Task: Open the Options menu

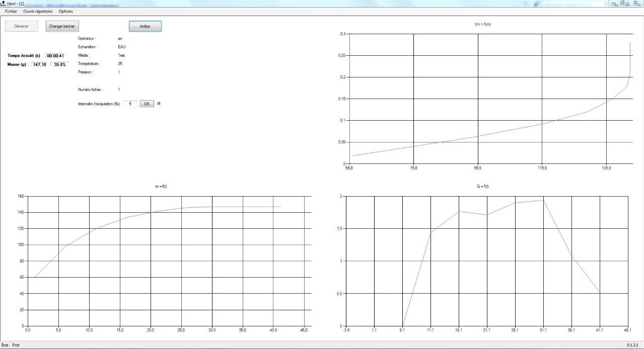Action: click(x=65, y=11)
